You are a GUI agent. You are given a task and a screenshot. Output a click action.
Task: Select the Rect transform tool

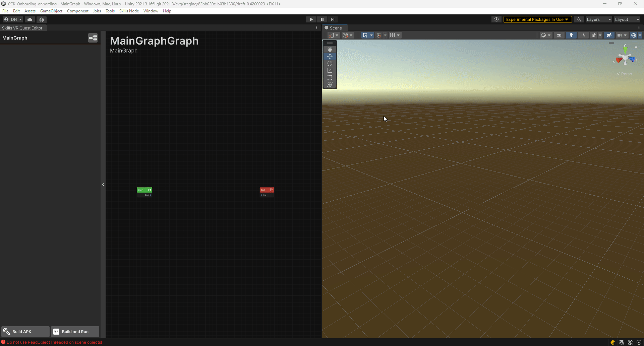[x=330, y=77]
